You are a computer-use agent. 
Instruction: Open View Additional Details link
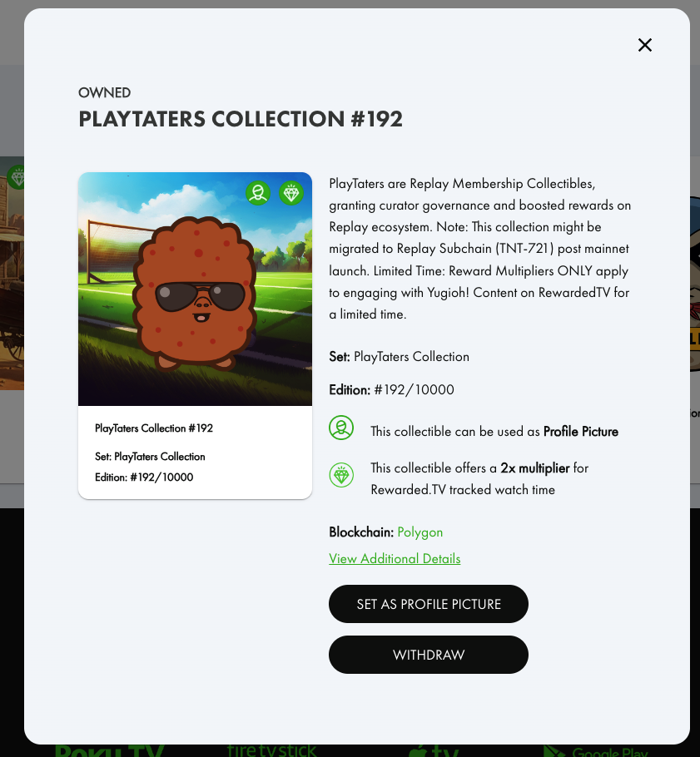click(395, 558)
